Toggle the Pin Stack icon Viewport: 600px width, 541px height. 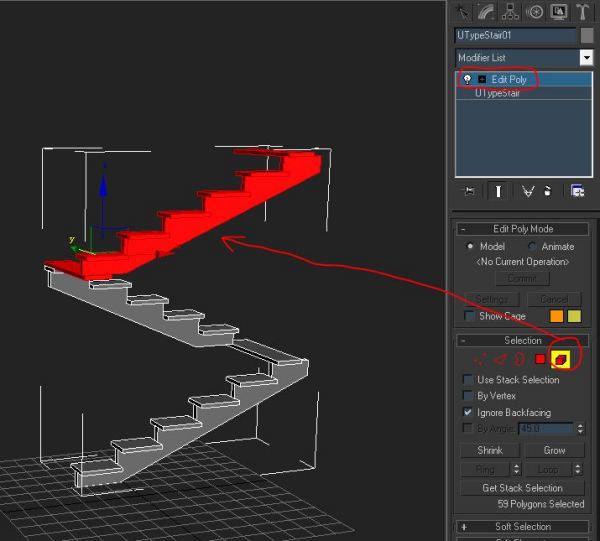[470, 191]
